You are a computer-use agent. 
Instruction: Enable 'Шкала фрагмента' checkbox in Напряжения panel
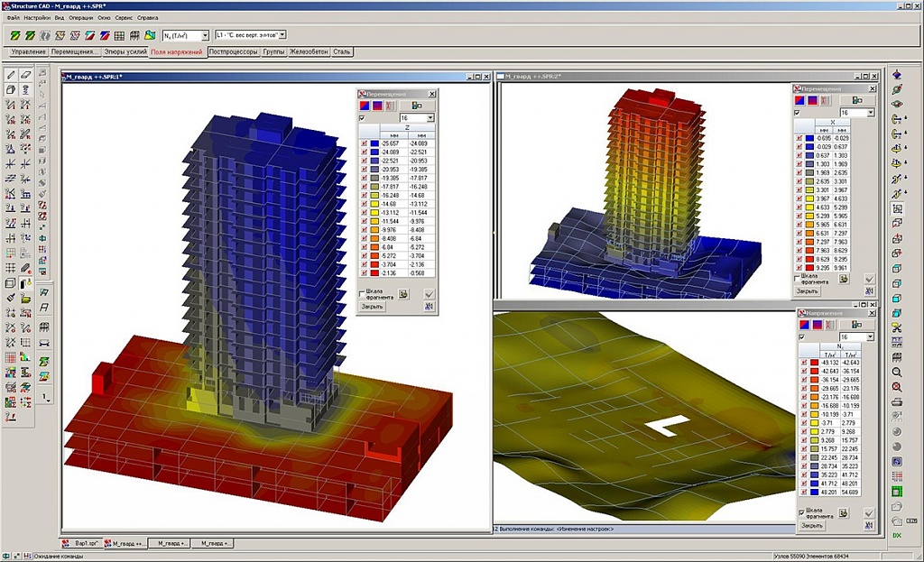tap(801, 512)
